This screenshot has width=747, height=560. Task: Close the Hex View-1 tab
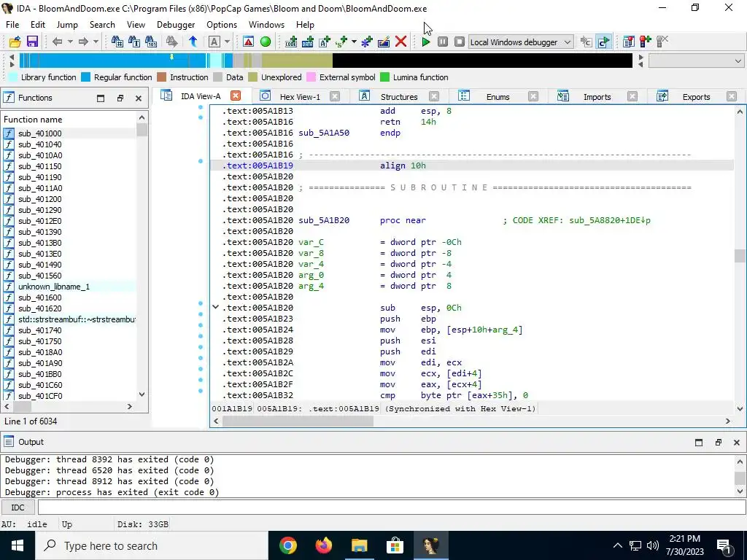tap(335, 96)
